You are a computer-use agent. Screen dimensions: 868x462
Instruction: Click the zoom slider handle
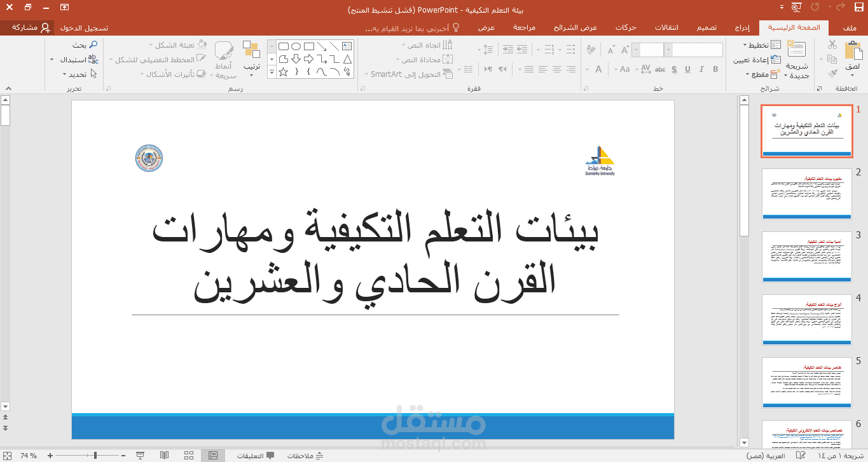pyautogui.click(x=95, y=456)
